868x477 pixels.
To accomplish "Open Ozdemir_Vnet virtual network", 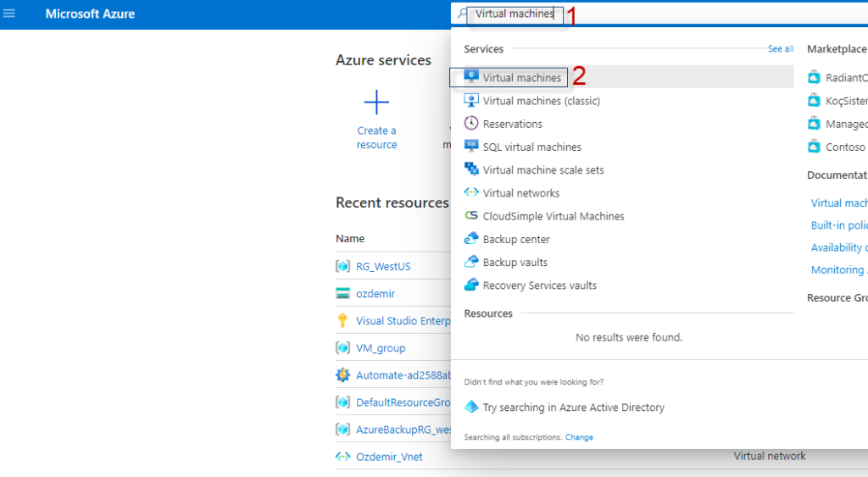I will [388, 457].
